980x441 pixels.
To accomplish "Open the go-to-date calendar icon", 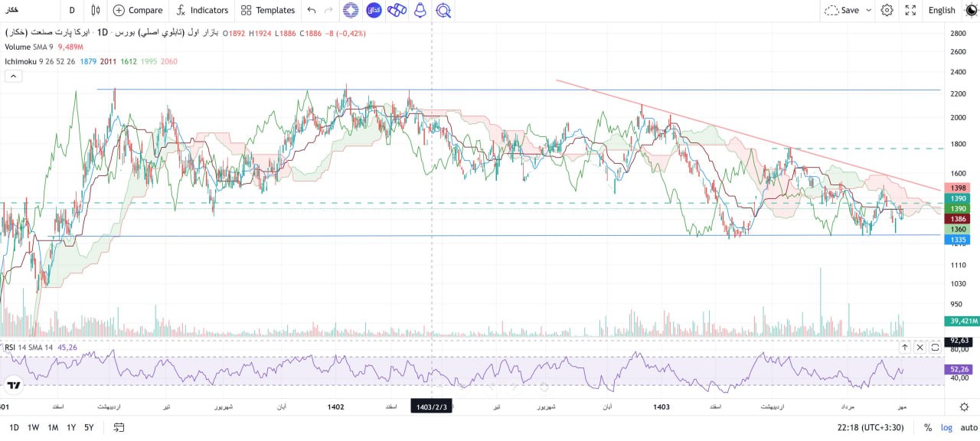I will coord(119,427).
